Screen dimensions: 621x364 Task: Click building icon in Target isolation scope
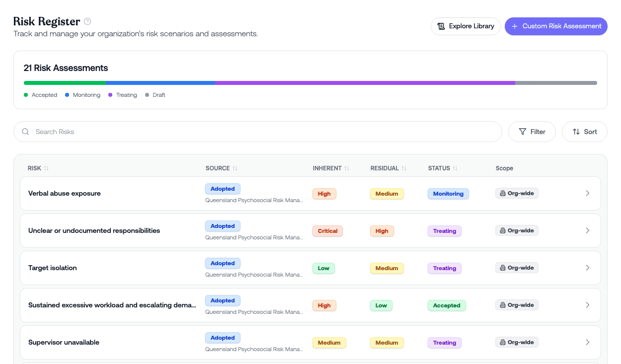pyautogui.click(x=502, y=268)
